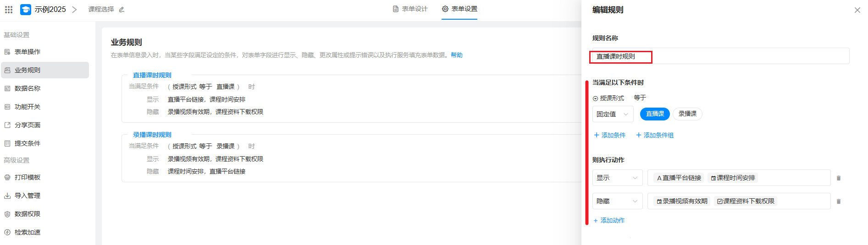This screenshot has width=868, height=245.
Task: Click 添加动作 to add an action
Action: click(x=609, y=221)
